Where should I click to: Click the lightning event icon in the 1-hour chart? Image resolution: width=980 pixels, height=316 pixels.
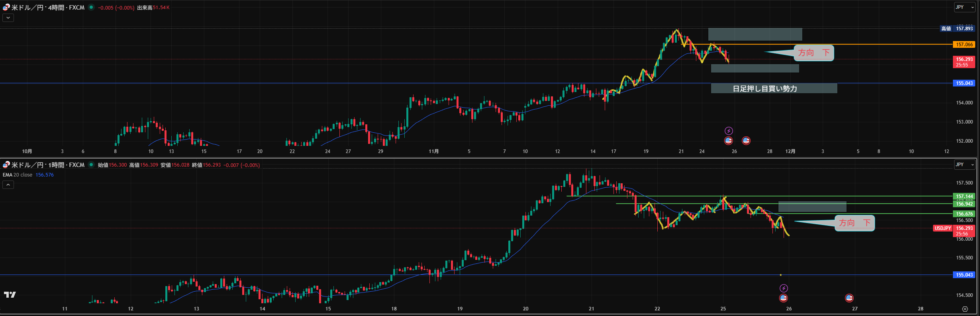783,288
